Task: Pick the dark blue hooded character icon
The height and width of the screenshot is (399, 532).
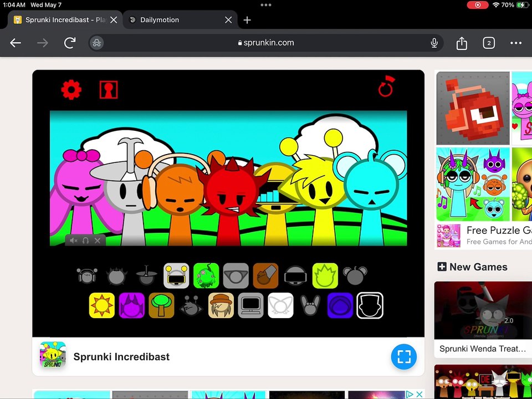Action: [340, 305]
